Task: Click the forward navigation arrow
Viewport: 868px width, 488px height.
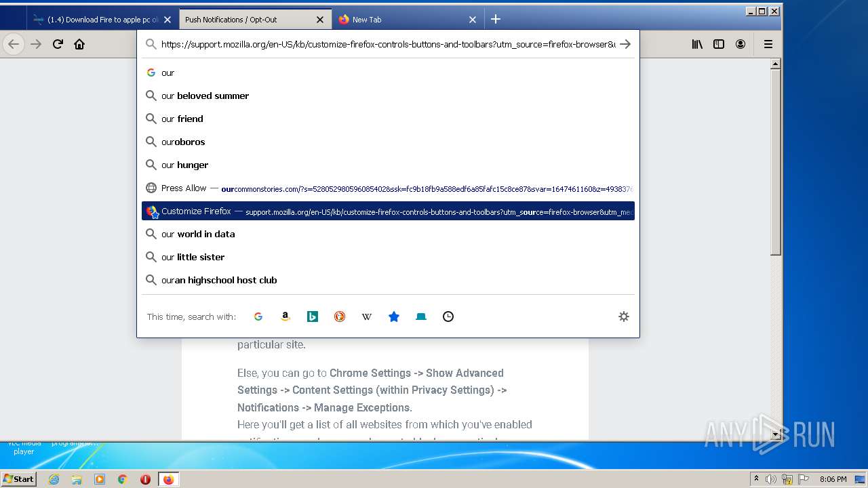Action: (36, 44)
